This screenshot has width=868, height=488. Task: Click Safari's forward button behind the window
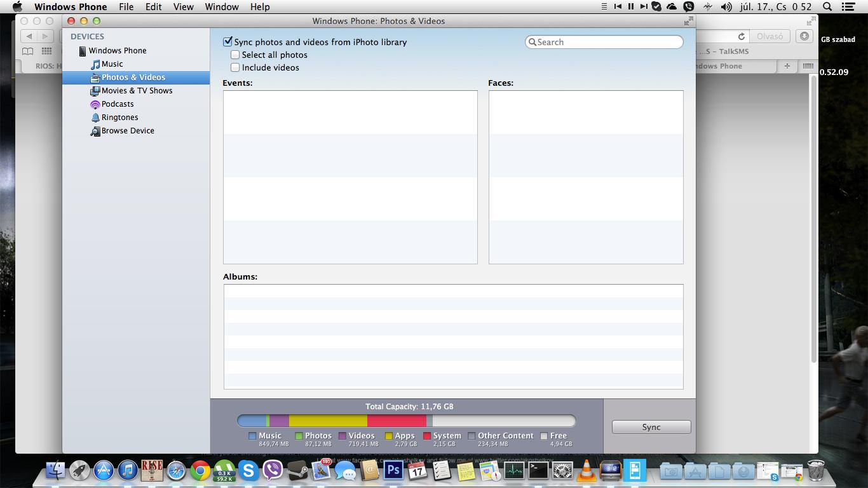[x=44, y=36]
